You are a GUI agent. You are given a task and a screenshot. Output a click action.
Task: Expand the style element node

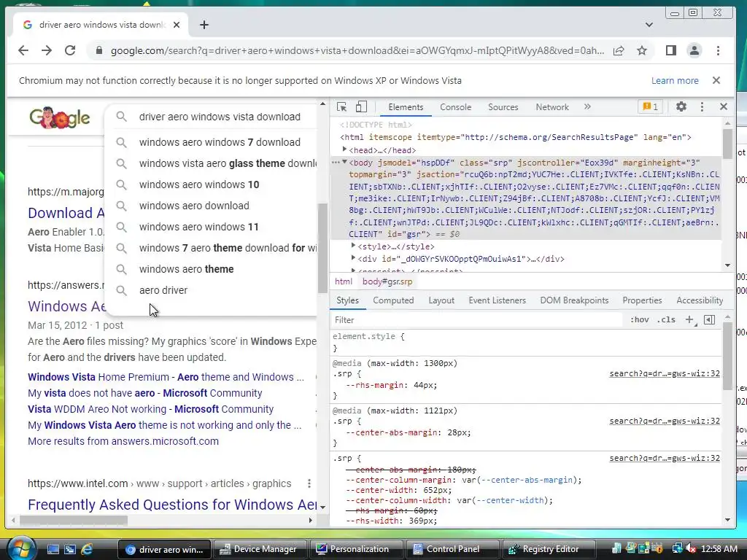point(353,246)
